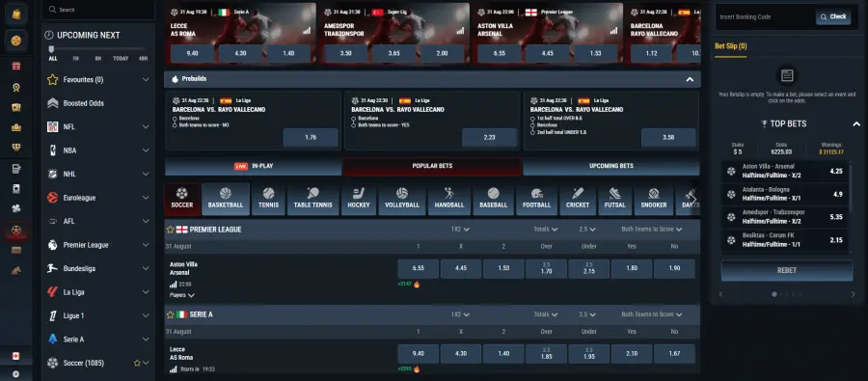The width and height of the screenshot is (868, 381).
Task: Open the horse racing icon in sidebar
Action: pyautogui.click(x=16, y=270)
